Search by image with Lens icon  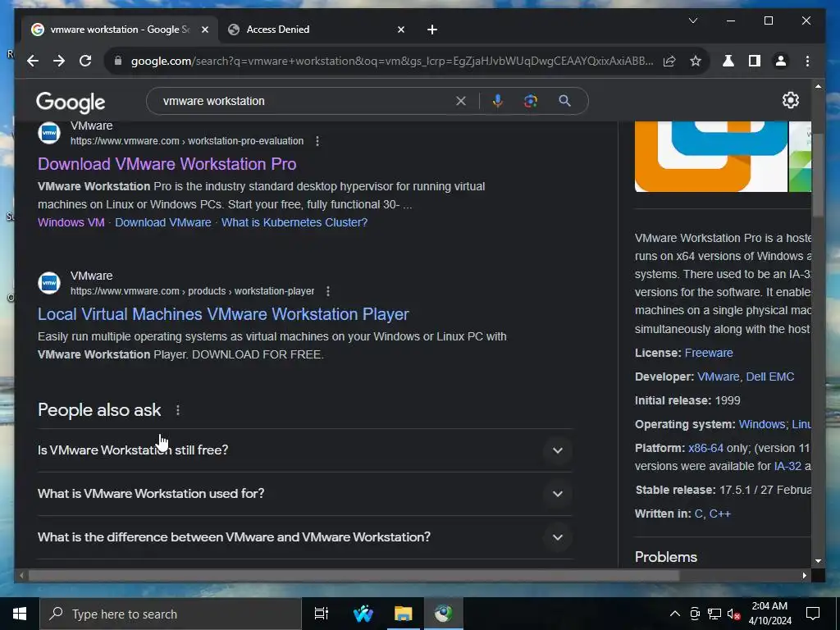coord(531,101)
